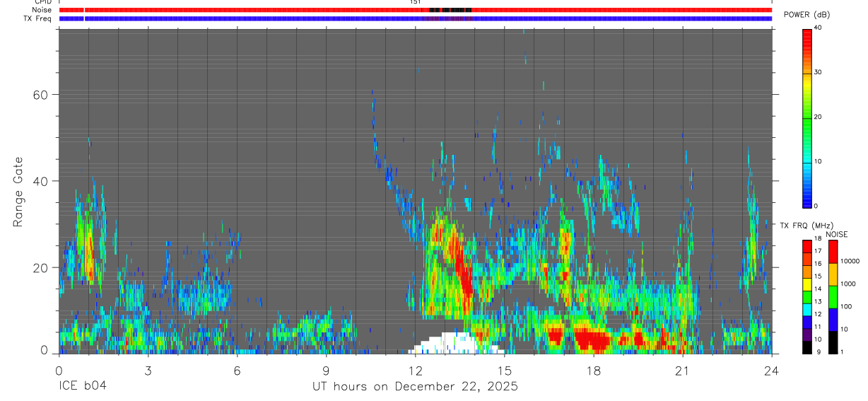Click the Range Gate y-axis title

(18, 192)
